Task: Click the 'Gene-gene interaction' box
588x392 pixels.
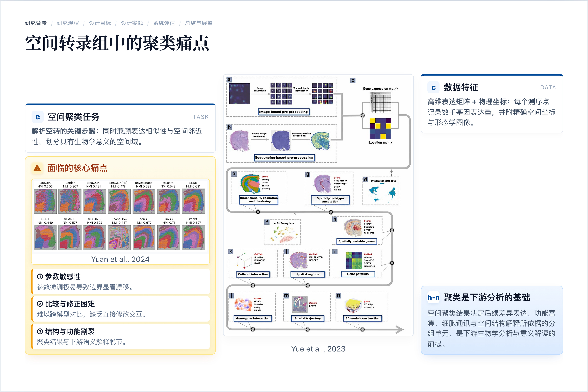Action: click(x=253, y=318)
